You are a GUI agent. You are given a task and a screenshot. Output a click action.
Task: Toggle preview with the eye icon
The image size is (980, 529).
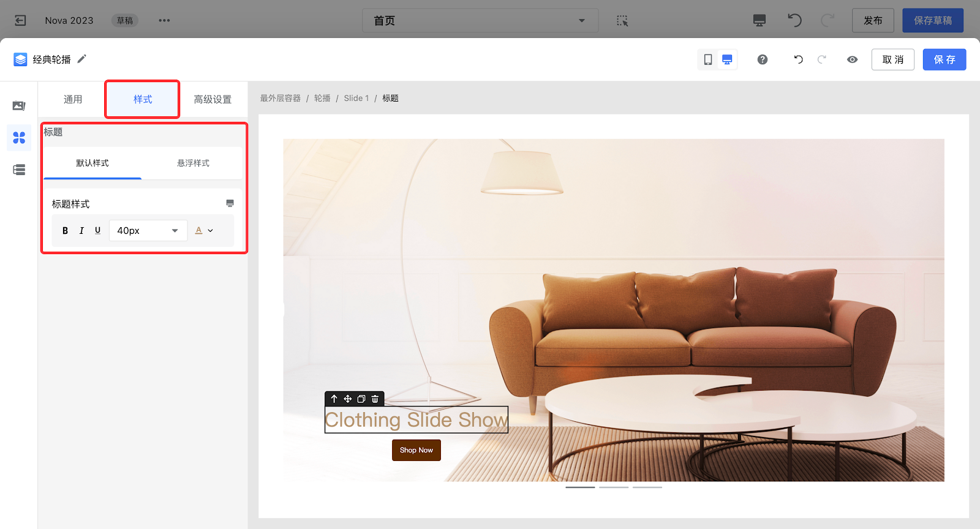pos(852,59)
